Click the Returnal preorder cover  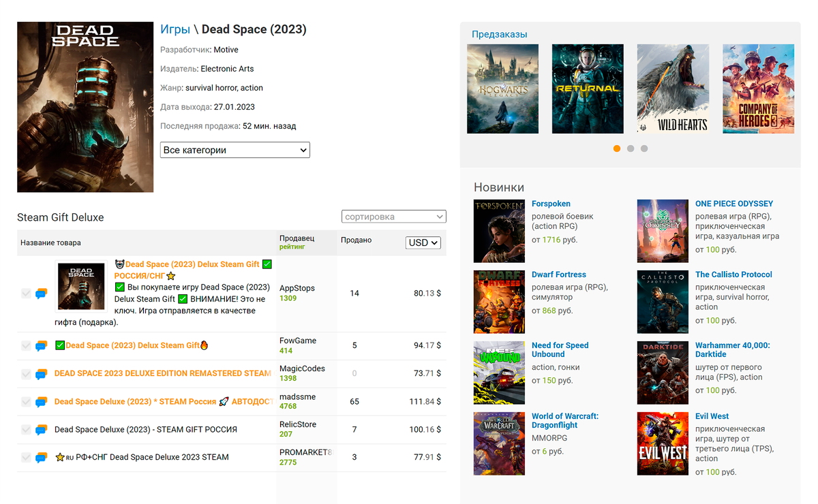coord(588,89)
